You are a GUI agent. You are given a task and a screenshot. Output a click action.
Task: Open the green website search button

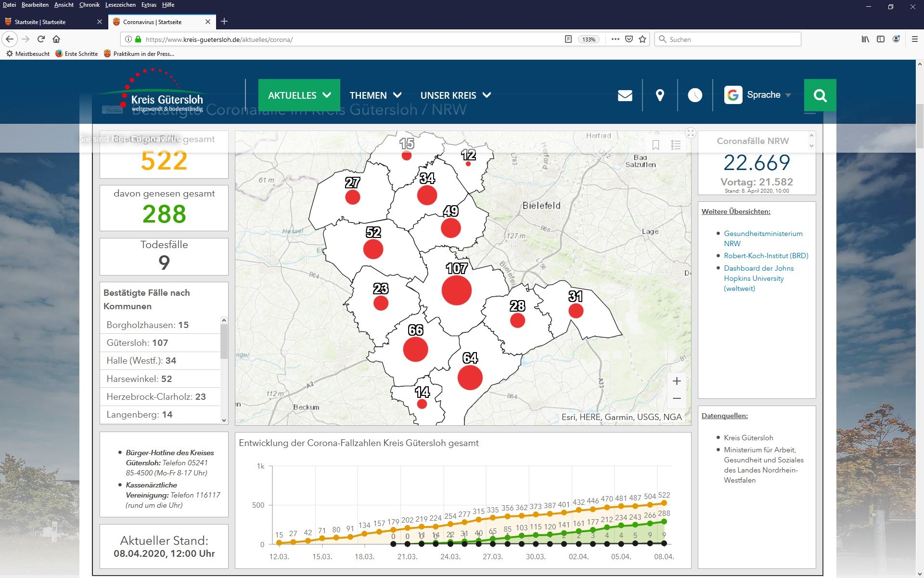[820, 95]
